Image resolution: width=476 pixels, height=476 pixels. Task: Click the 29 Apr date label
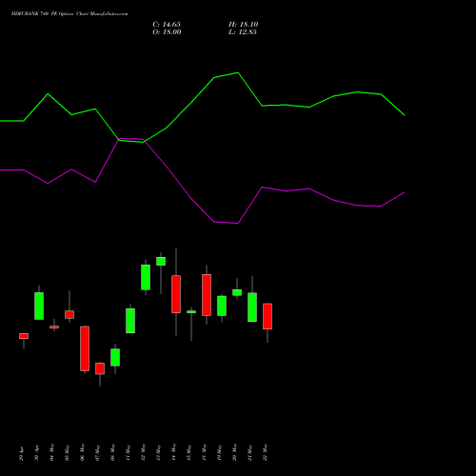pyautogui.click(x=22, y=452)
